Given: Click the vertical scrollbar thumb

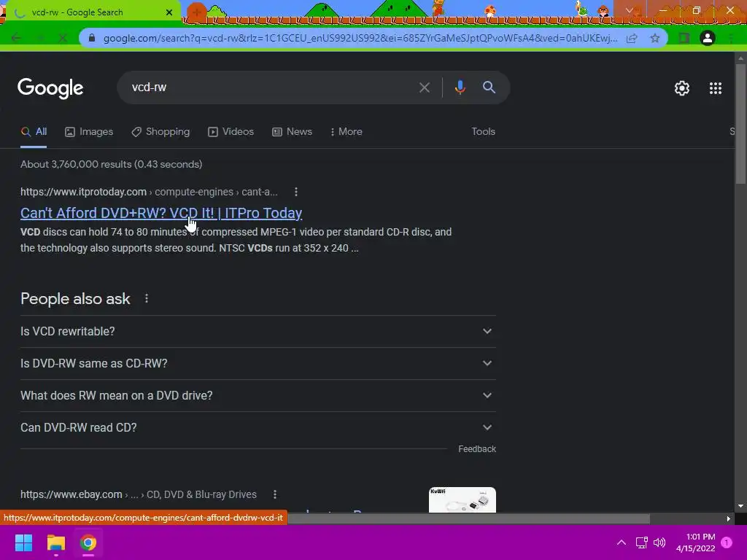Looking at the screenshot, I should (x=740, y=124).
